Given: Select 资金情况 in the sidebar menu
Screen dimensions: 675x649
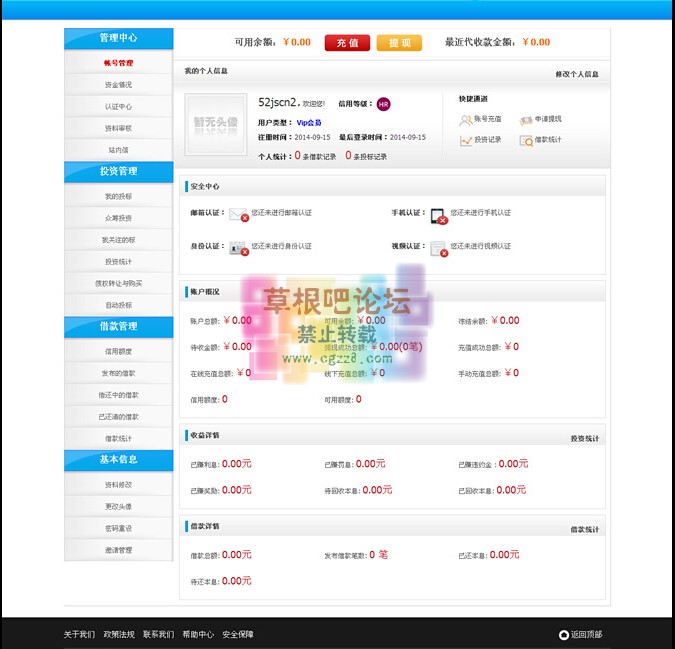Looking at the screenshot, I should click(118, 85).
